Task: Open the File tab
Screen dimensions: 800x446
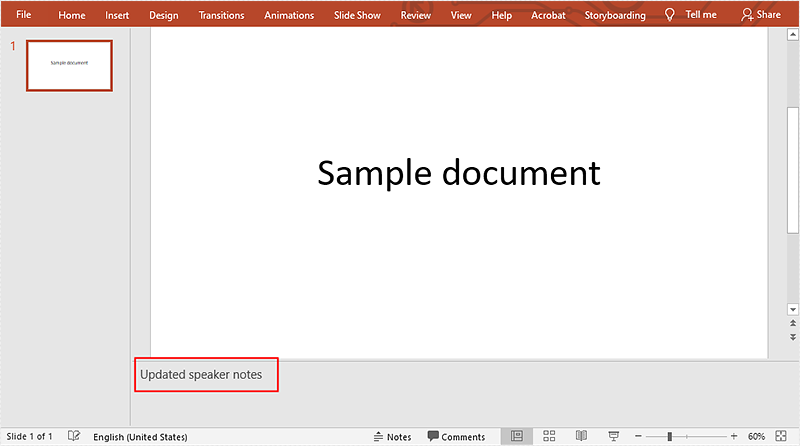Action: tap(23, 15)
